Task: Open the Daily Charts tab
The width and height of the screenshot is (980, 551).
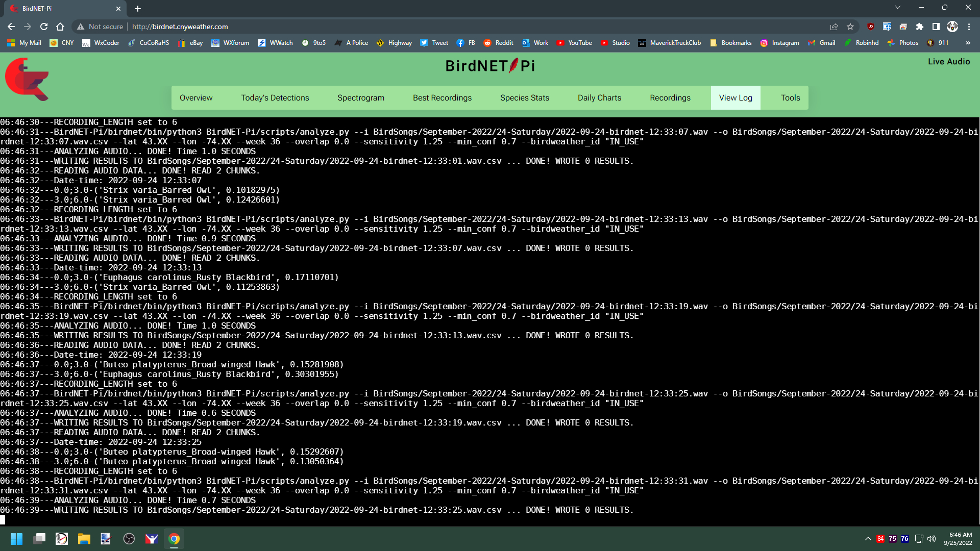Action: (x=599, y=97)
